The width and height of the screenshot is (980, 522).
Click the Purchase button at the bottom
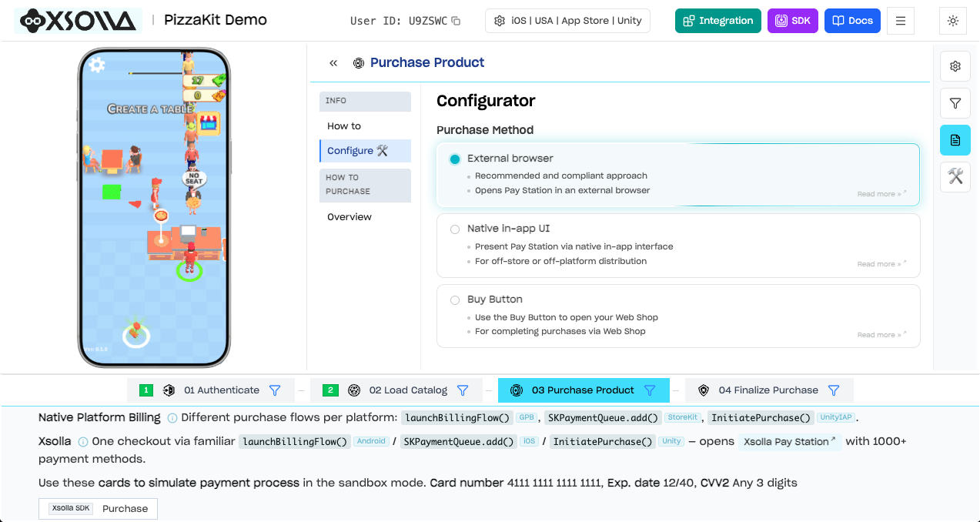125,508
